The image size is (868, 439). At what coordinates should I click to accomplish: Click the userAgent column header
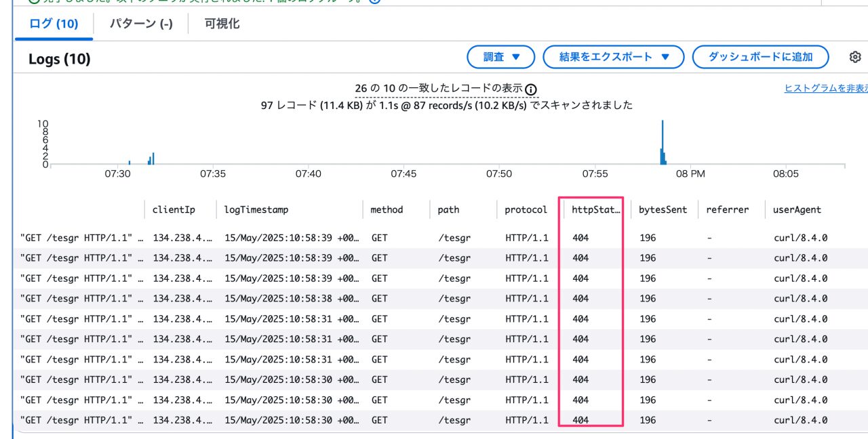click(797, 210)
